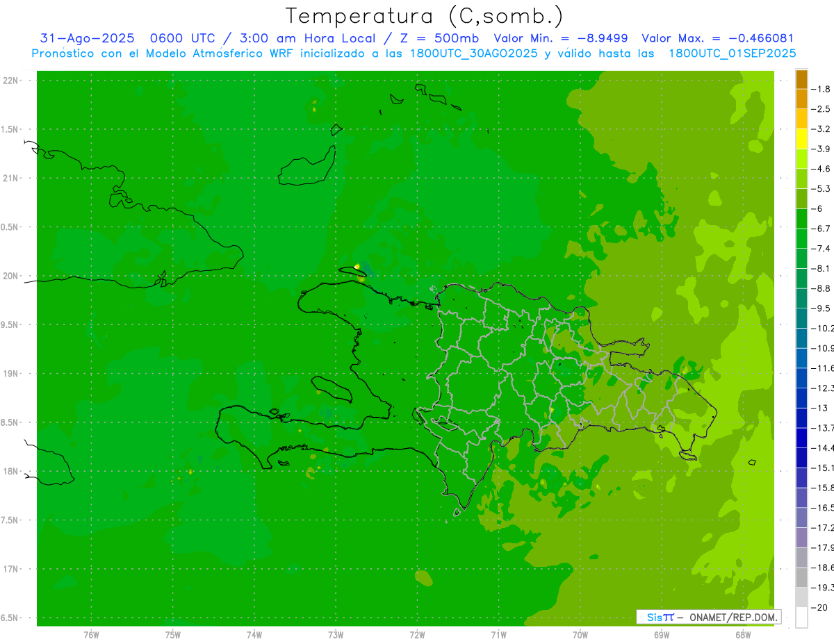834x644 pixels.
Task: Pick the green swatch between -6 and -6.7
Action: click(801, 219)
